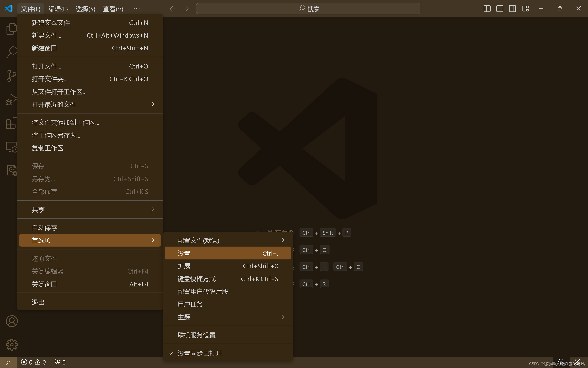Open 设置 from preferences submenu

[x=228, y=253]
